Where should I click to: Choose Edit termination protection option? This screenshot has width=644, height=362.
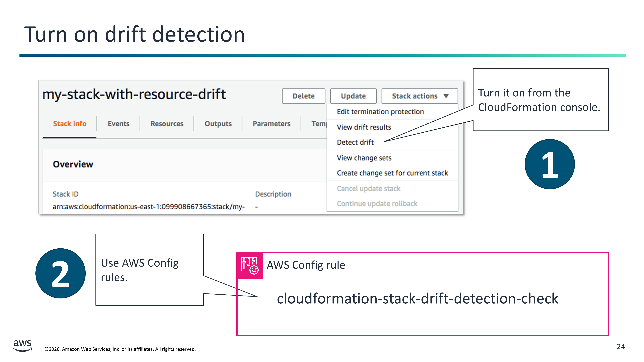pyautogui.click(x=380, y=112)
